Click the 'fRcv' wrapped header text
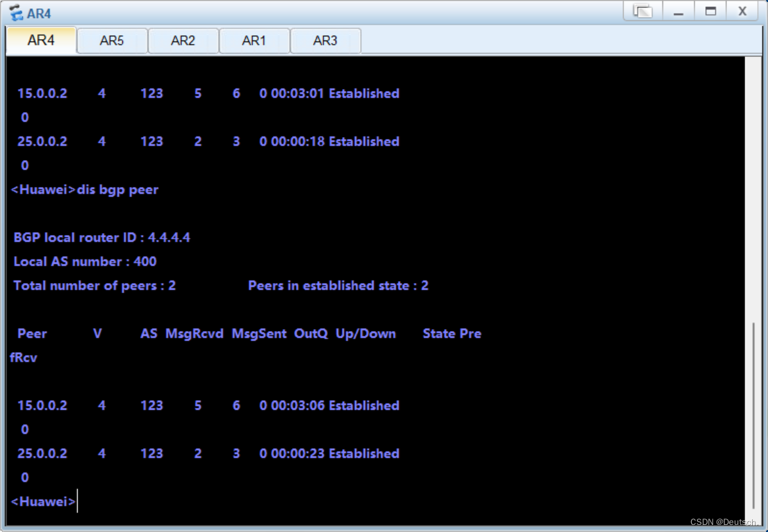768x532 pixels. pyautogui.click(x=24, y=358)
